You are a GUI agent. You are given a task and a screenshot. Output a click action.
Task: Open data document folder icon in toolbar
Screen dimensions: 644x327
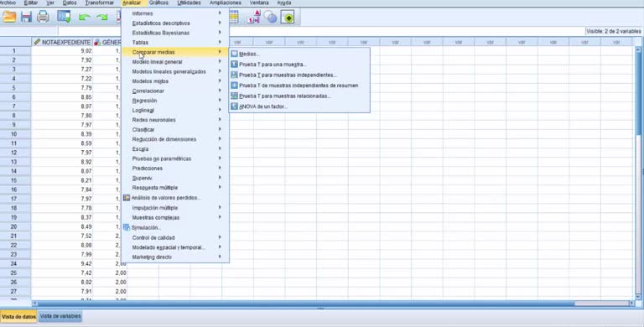point(9,17)
